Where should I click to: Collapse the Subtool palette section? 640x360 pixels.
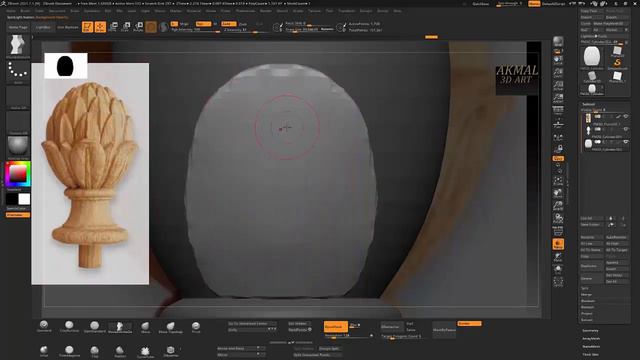coord(588,104)
